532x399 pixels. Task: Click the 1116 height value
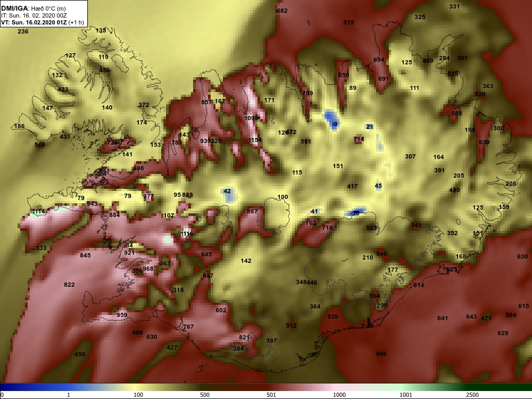(x=187, y=234)
